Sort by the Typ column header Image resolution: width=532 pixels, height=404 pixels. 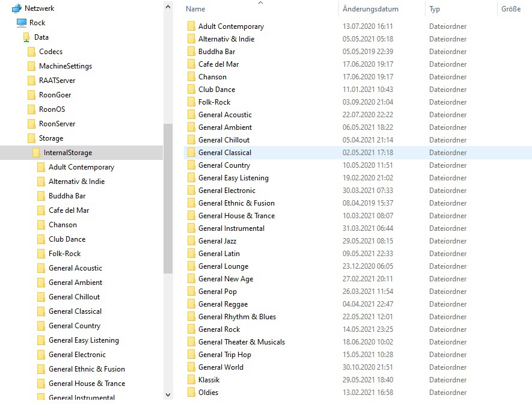[x=435, y=9]
